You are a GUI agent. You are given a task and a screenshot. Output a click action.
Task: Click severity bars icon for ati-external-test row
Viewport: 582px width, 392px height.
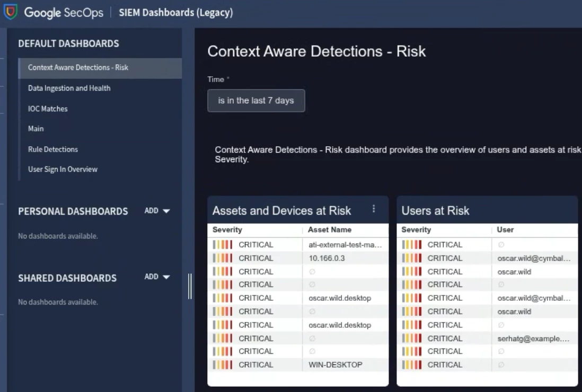(x=223, y=245)
